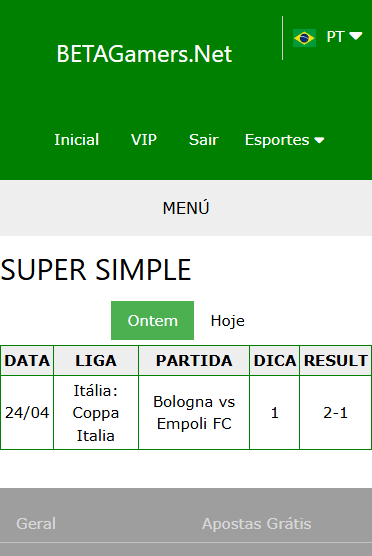Click the LIGA column header

click(x=96, y=361)
